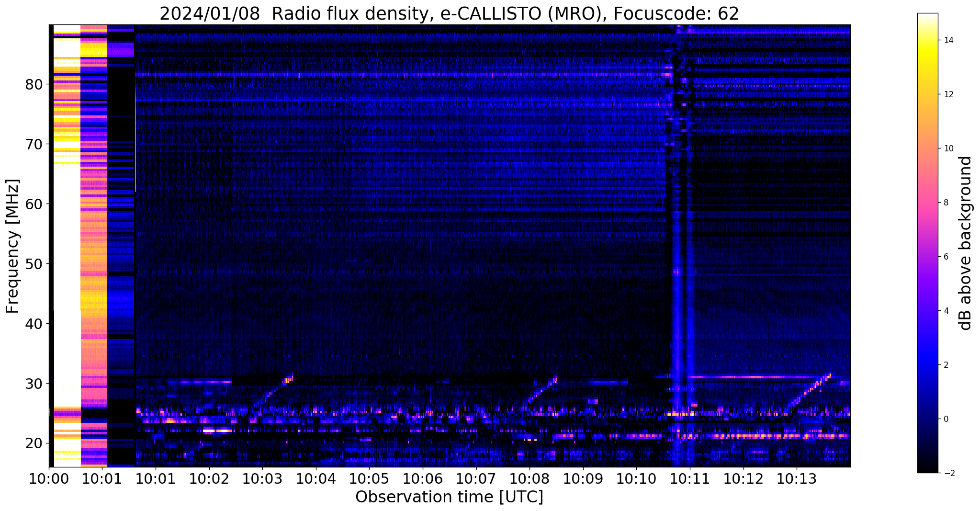This screenshot has width=980, height=511.
Task: Click the 10:02 time tick label
Action: click(x=209, y=478)
